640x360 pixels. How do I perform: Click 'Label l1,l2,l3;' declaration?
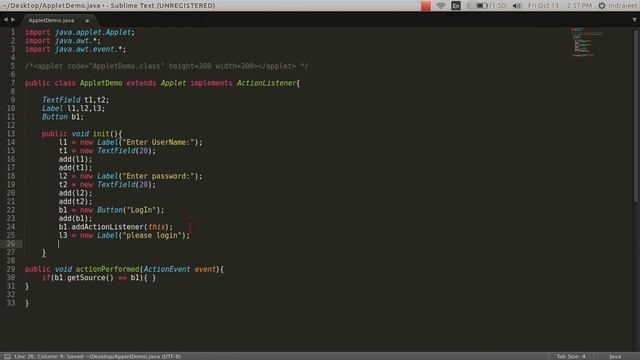coord(73,109)
